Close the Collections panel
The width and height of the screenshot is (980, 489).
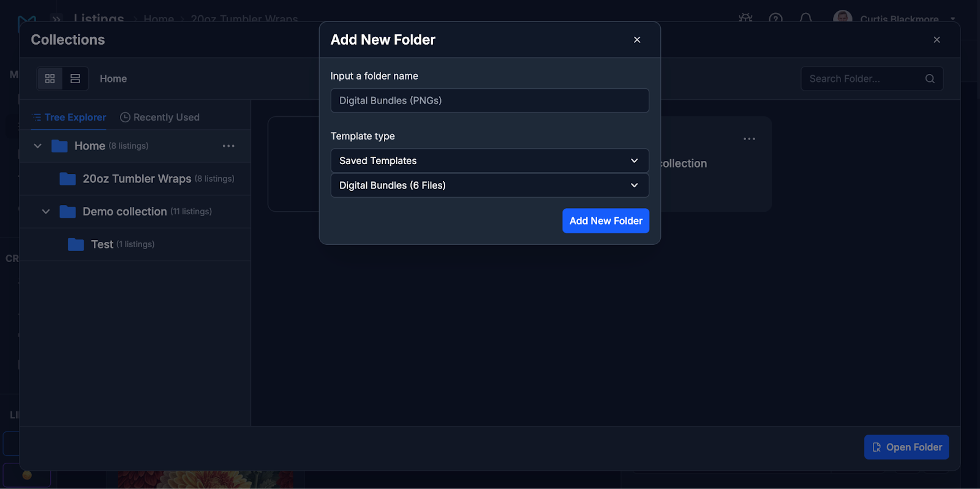(x=937, y=40)
